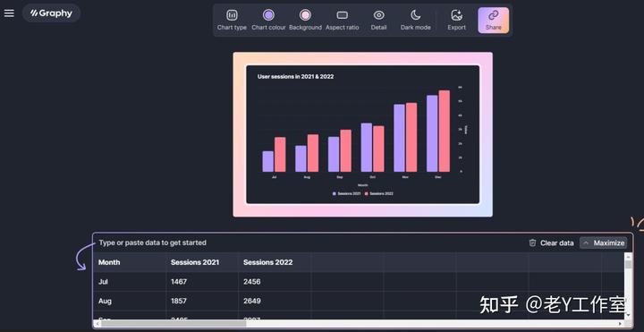Viewport: 644px width, 332px height.
Task: Export the chart image
Action: 457,20
